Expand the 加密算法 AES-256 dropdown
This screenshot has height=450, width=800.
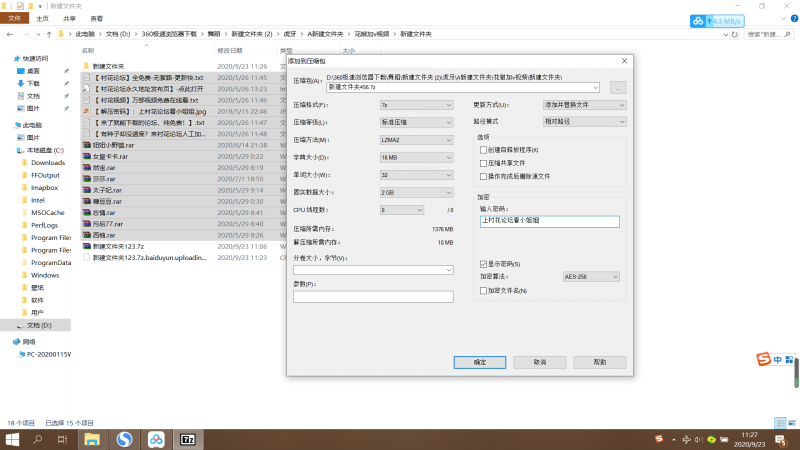pos(580,275)
